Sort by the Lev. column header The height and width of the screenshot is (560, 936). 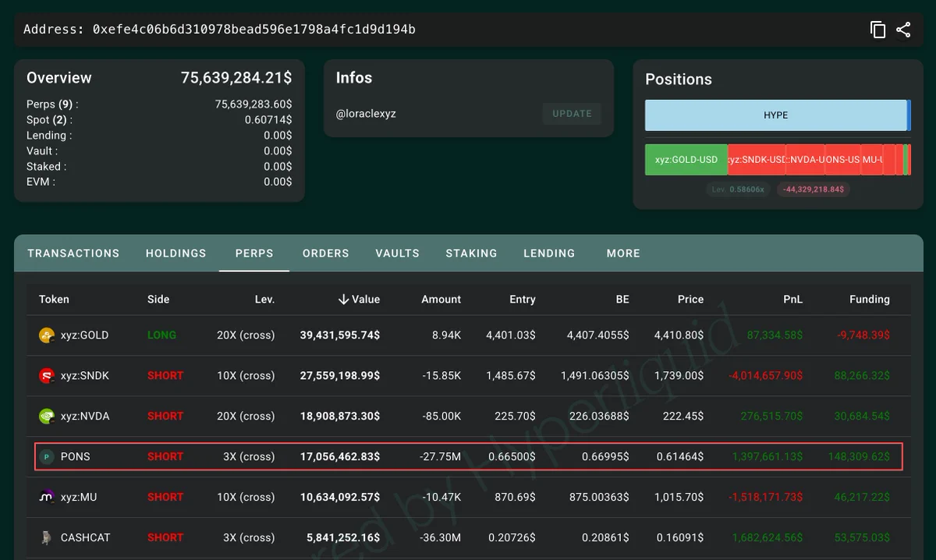click(264, 299)
